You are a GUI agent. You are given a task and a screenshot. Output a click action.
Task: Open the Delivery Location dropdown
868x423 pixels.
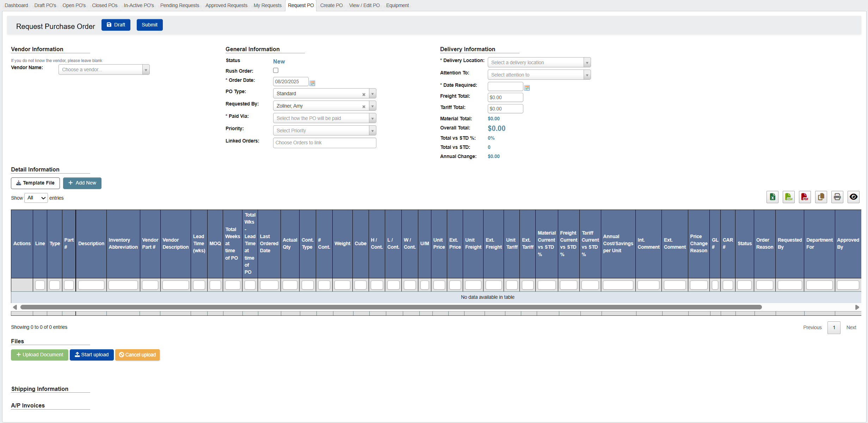pos(539,62)
